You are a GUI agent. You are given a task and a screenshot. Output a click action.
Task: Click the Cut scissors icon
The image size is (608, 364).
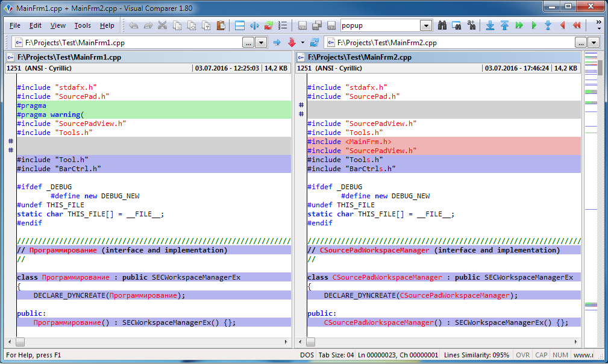click(163, 26)
